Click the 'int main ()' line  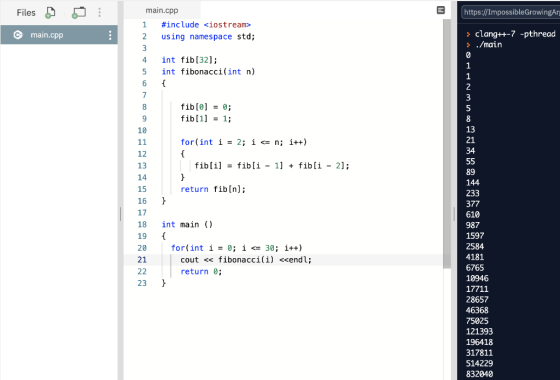point(187,224)
